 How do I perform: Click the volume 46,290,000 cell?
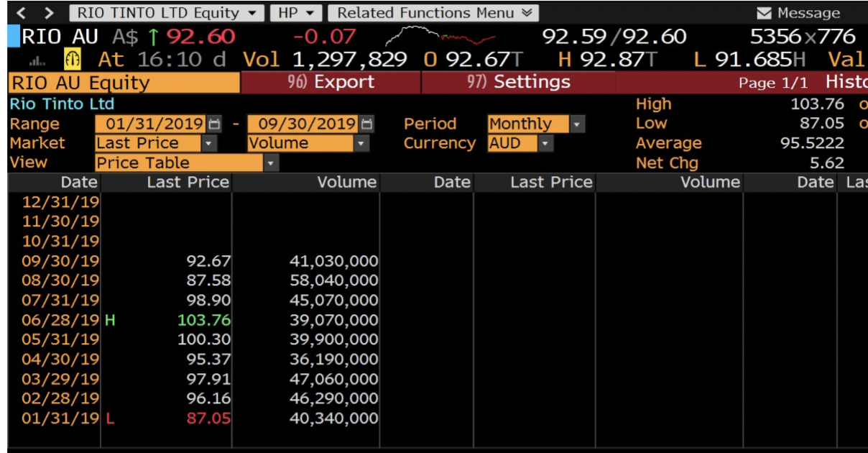pyautogui.click(x=334, y=398)
